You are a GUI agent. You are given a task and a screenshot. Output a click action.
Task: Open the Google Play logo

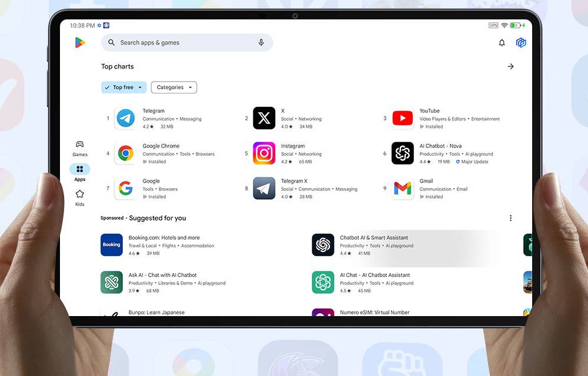point(79,43)
